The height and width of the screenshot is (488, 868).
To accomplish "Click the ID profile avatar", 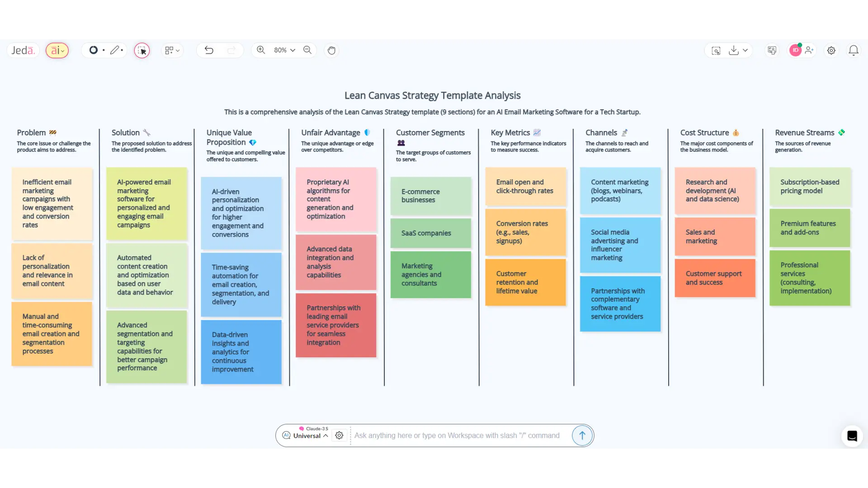I will [x=795, y=51].
